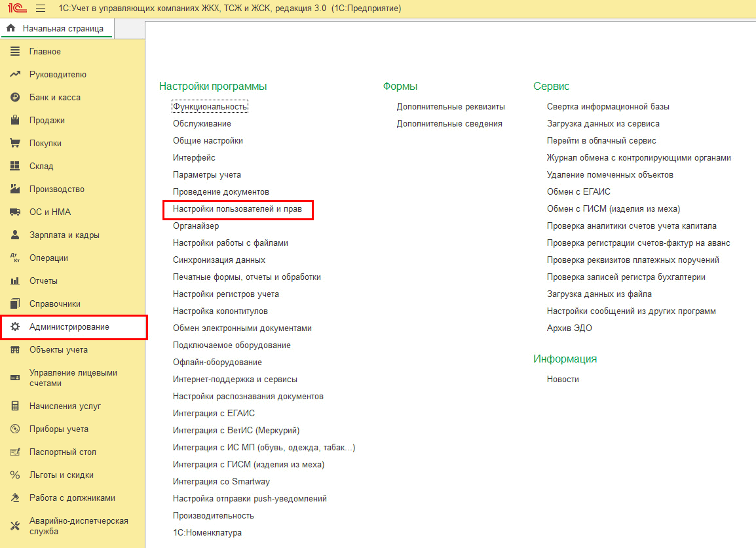
Task: Open the Производительность link
Action: click(x=213, y=516)
